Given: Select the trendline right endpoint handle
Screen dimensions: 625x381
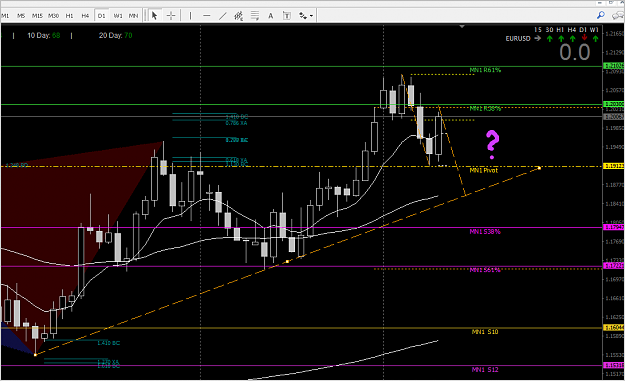Looking at the screenshot, I should tap(539, 168).
